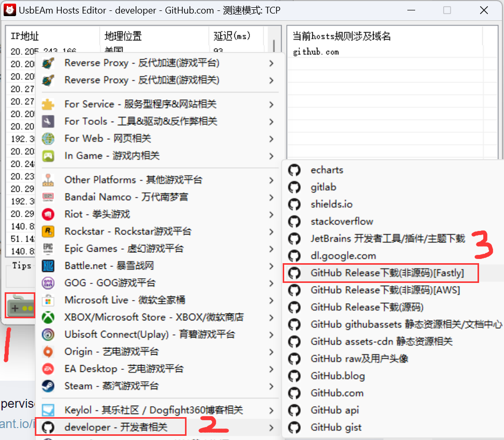The width and height of the screenshot is (504, 440).
Task: Select the GitHub.blog rule
Action: click(x=393, y=376)
